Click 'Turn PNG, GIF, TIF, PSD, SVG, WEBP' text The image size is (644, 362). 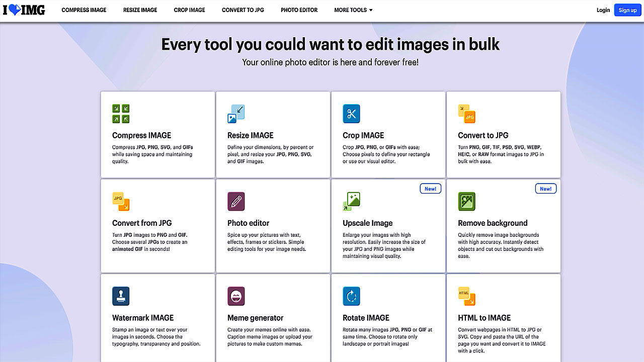tap(500, 147)
